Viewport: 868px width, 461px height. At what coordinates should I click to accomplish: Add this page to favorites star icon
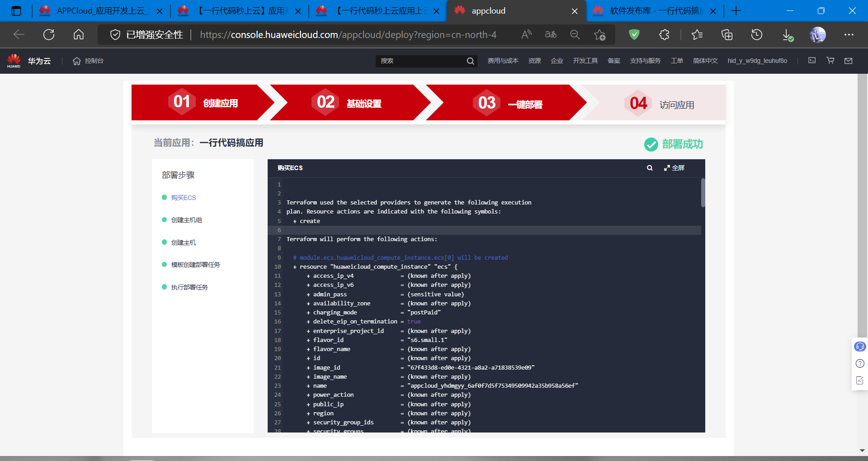[599, 34]
